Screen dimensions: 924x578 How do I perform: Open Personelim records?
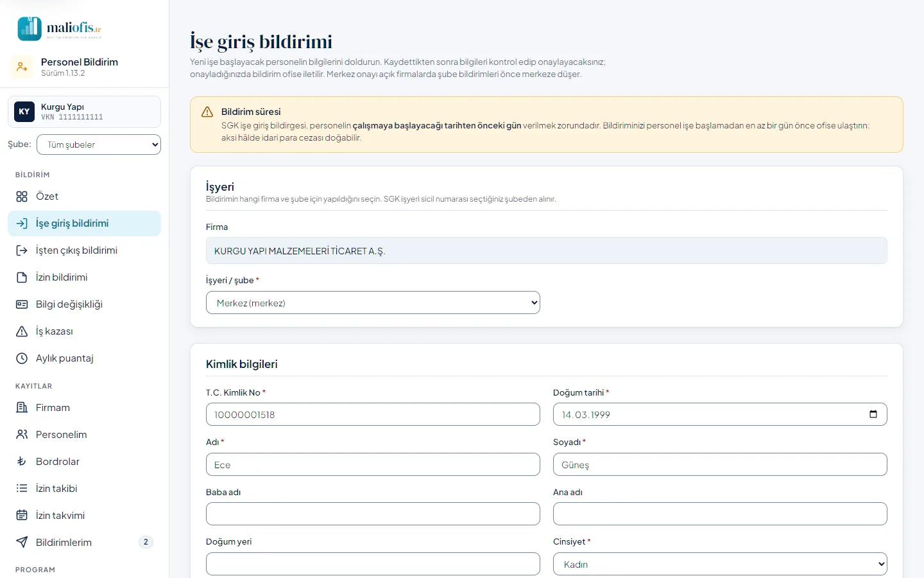84,435
